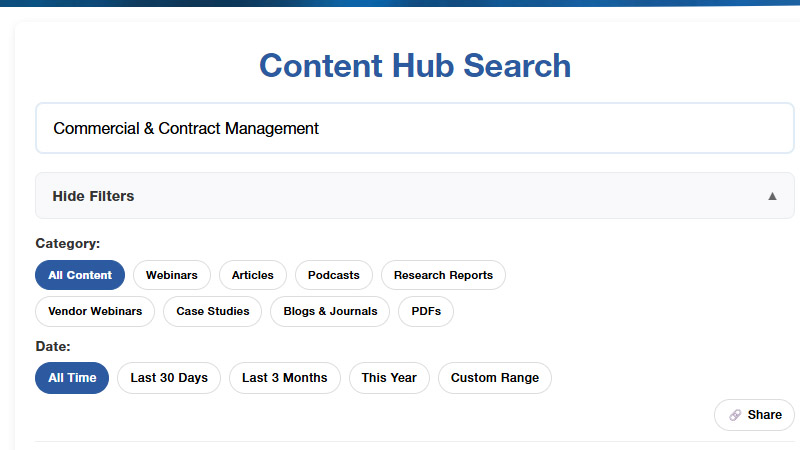800x450 pixels.
Task: Show results from This Year
Action: [x=389, y=378]
